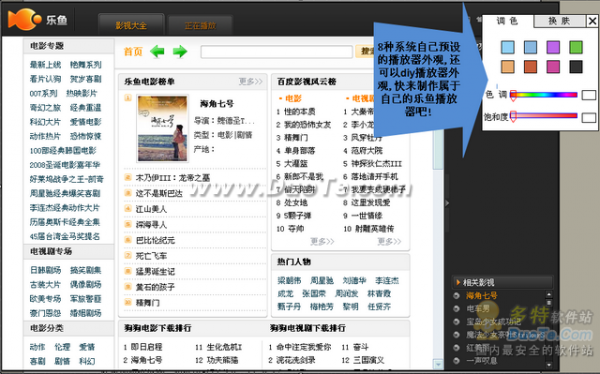Open 梁朝伟 under 热门人物
Viewport: 600px width, 374px height.
(289, 281)
